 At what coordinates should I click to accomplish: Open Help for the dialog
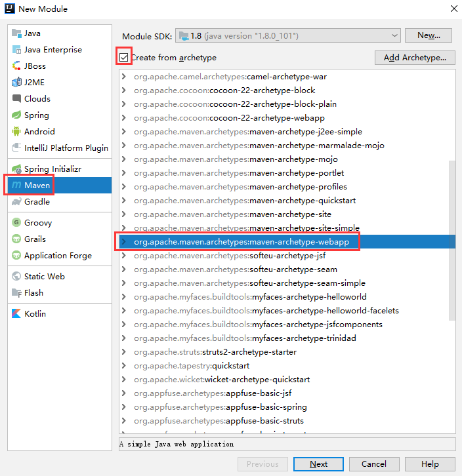430,464
